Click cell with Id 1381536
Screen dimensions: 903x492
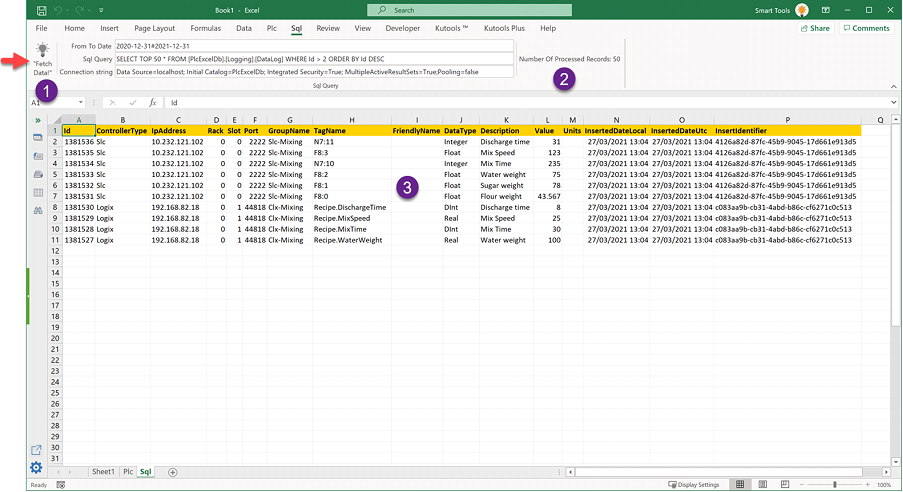[79, 142]
